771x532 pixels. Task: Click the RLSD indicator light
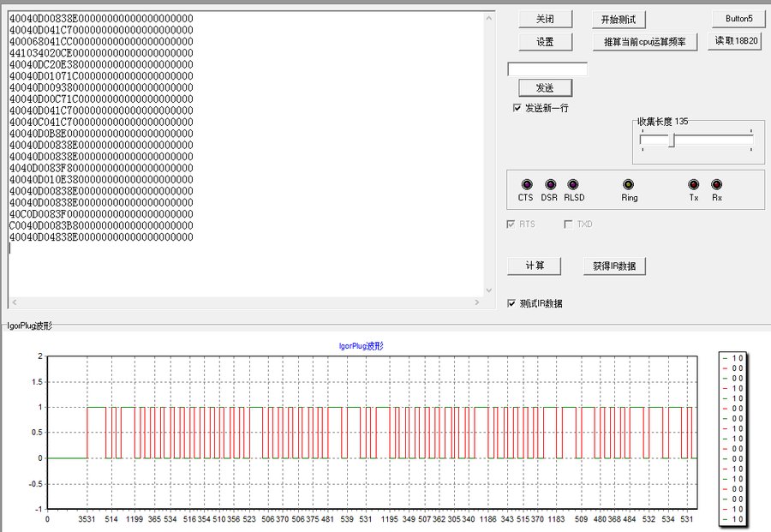(x=574, y=183)
